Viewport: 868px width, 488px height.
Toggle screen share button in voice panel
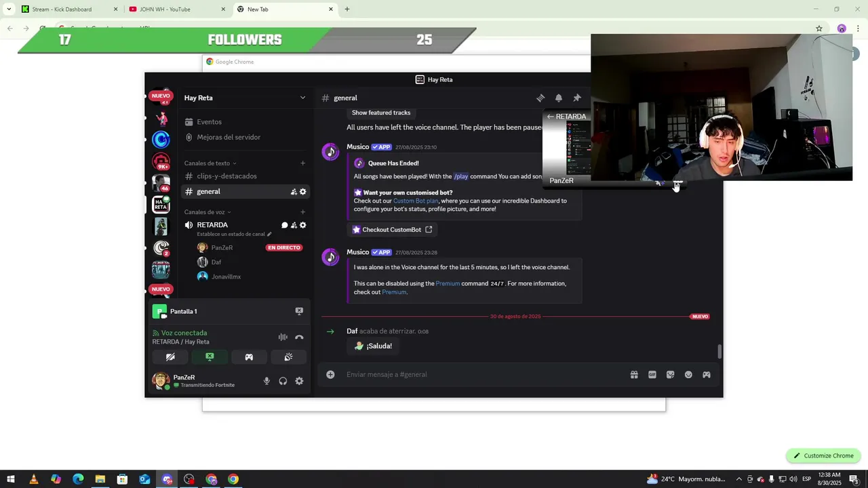pos(210,357)
